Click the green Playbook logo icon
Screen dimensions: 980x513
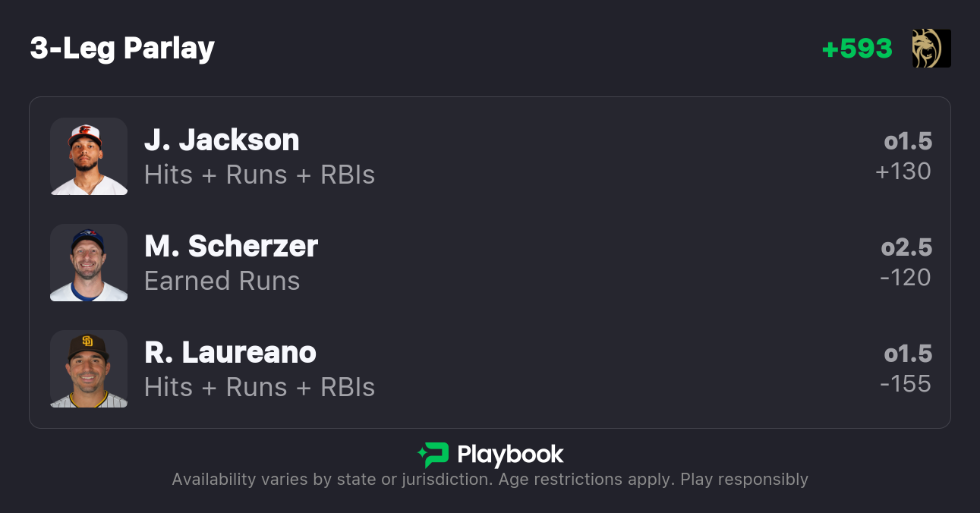click(x=433, y=455)
